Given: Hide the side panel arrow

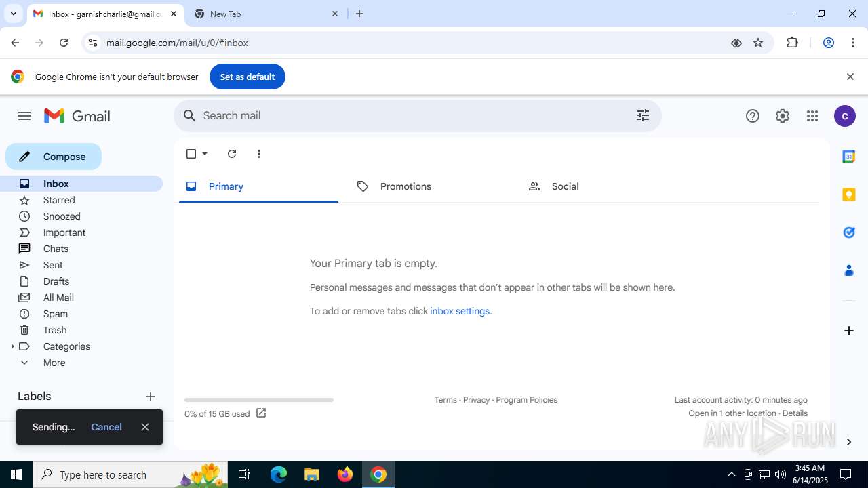Looking at the screenshot, I should [x=848, y=442].
